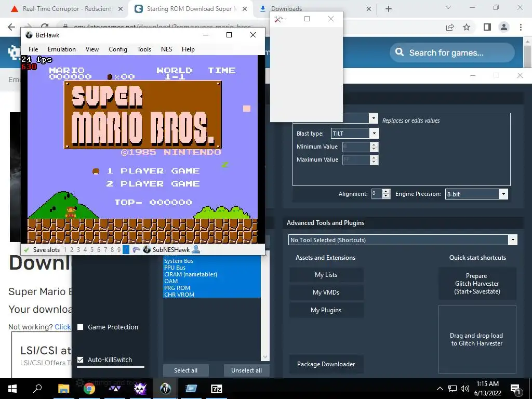This screenshot has width=532, height=399.
Task: Open My VMDs button
Action: click(326, 292)
